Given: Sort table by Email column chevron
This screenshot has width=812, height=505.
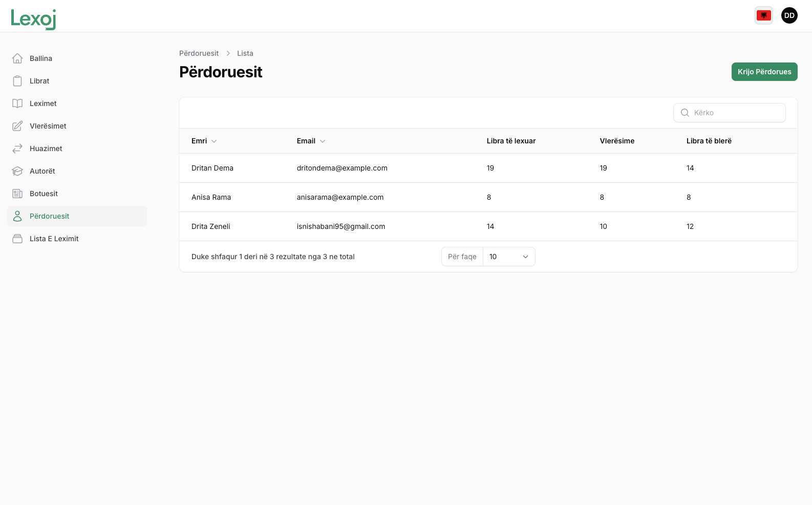Looking at the screenshot, I should [323, 141].
